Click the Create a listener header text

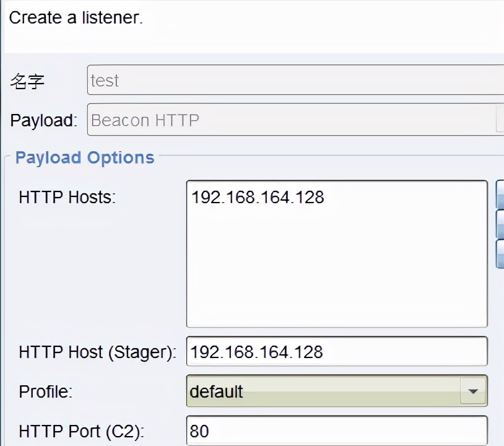[x=76, y=17]
